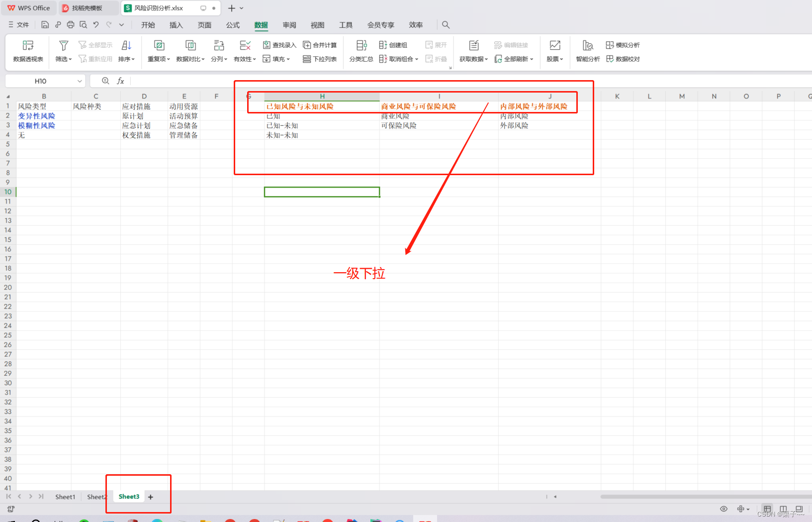Open the 找稻壳模板 tab
Screen dimensions: 812x522
coord(89,8)
